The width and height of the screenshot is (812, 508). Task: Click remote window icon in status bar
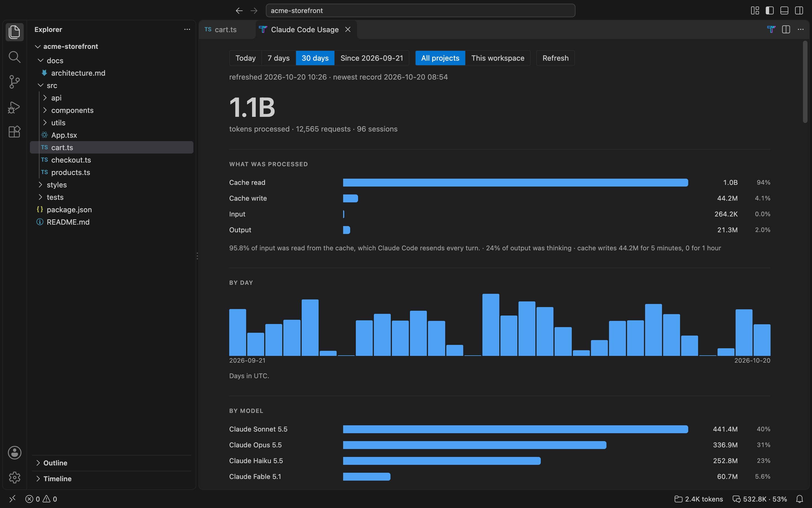[12, 499]
